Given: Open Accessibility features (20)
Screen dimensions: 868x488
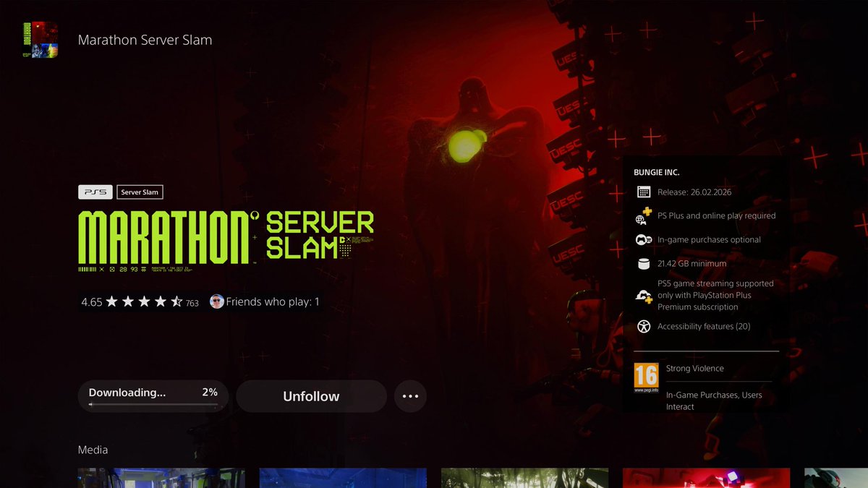Looking at the screenshot, I should 704,327.
